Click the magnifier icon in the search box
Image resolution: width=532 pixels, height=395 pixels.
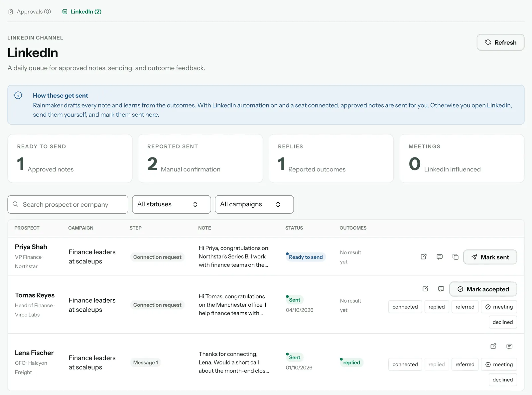click(16, 204)
